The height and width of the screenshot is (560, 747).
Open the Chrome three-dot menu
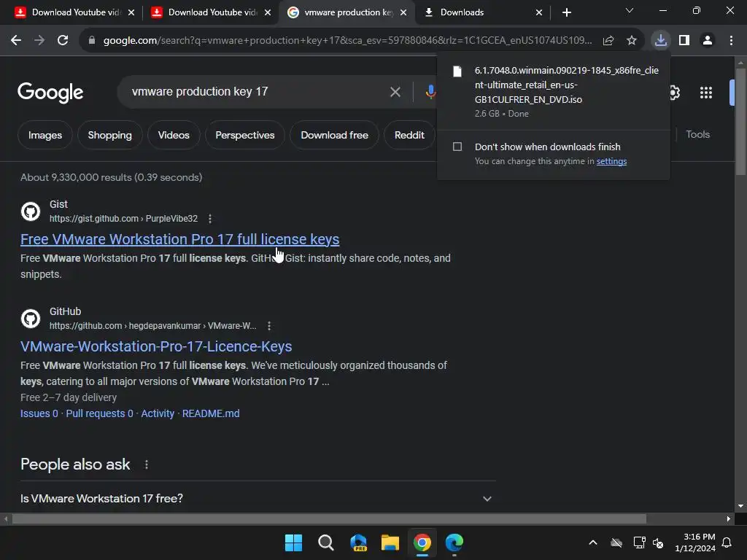click(x=731, y=41)
